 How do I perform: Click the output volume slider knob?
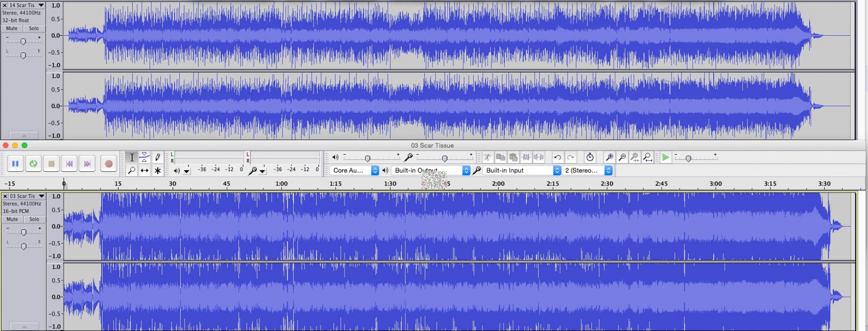coord(368,158)
